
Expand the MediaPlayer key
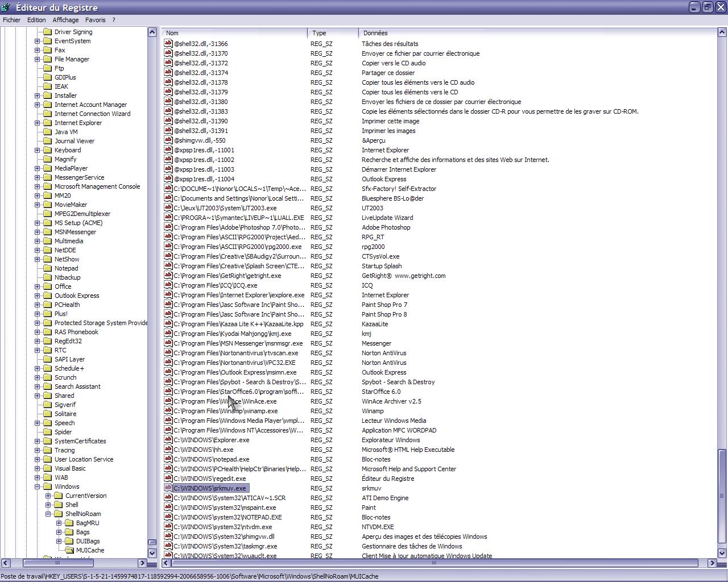tap(38, 168)
